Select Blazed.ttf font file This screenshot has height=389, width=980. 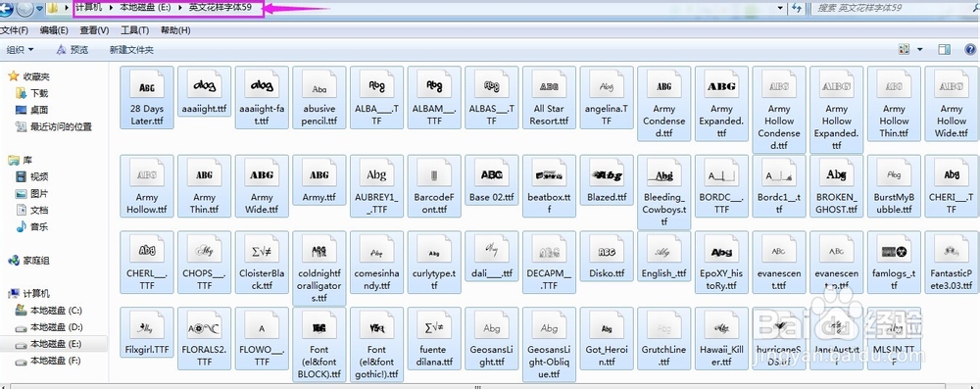[x=607, y=180]
